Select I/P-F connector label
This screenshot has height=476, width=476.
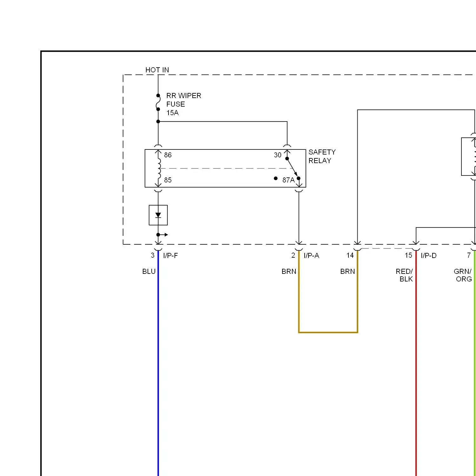click(170, 255)
